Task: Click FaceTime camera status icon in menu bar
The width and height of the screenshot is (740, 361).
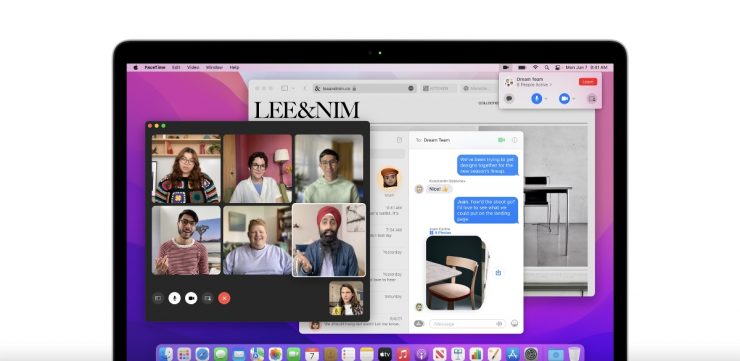Action: pyautogui.click(x=505, y=67)
